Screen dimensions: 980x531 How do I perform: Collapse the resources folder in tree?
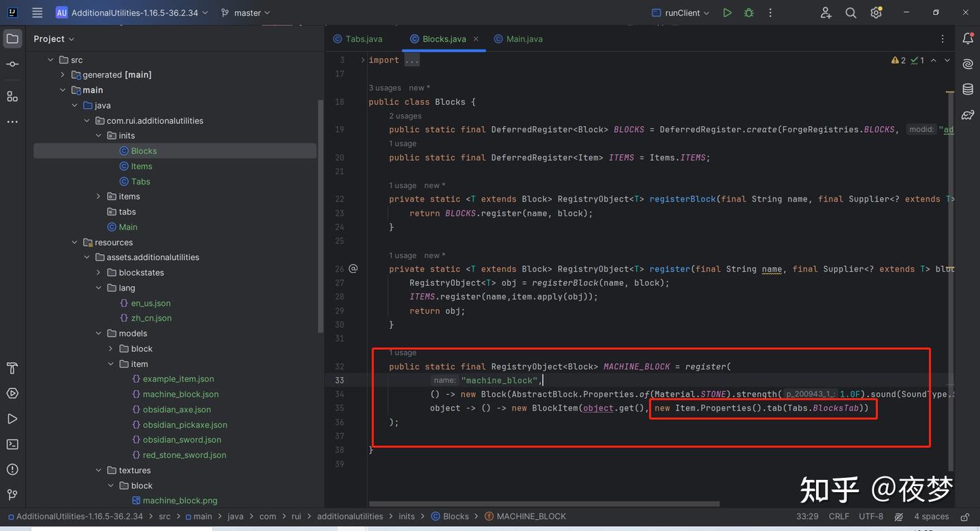(75, 242)
